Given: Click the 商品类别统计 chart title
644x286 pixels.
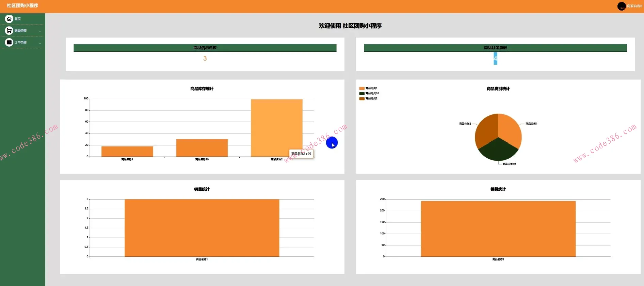Looking at the screenshot, I should pos(498,89).
